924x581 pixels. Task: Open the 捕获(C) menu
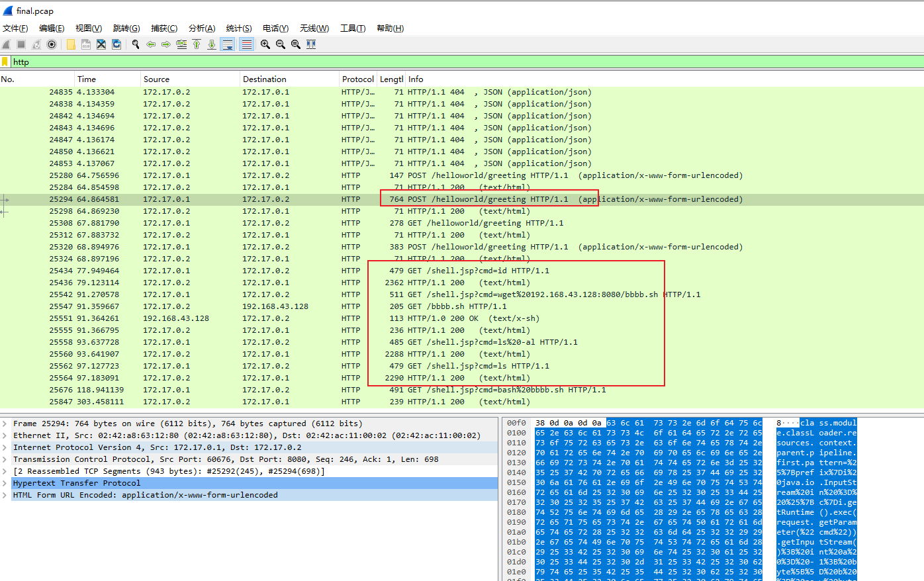pos(164,28)
